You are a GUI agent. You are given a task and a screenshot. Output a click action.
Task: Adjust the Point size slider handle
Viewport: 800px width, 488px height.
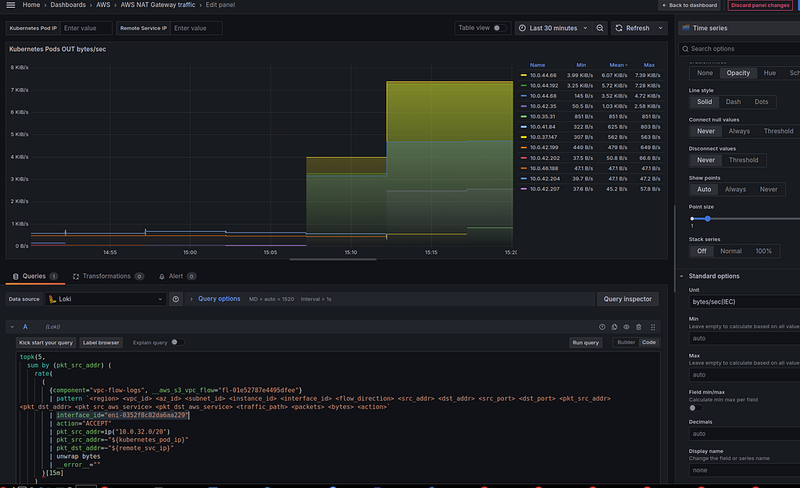click(x=707, y=218)
